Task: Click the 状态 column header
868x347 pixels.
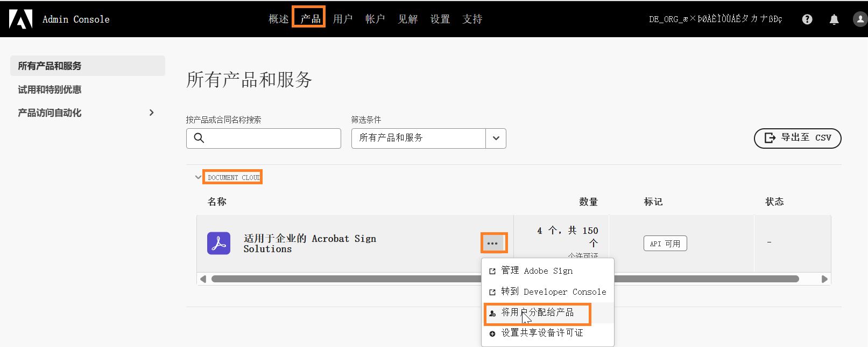Action: click(x=774, y=202)
